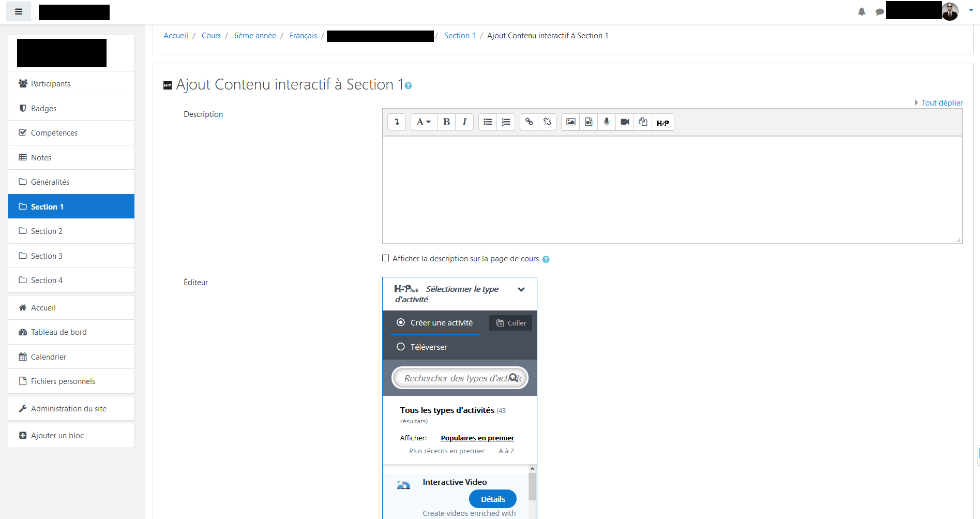Open the paragraph styles dropdown

[x=424, y=122]
